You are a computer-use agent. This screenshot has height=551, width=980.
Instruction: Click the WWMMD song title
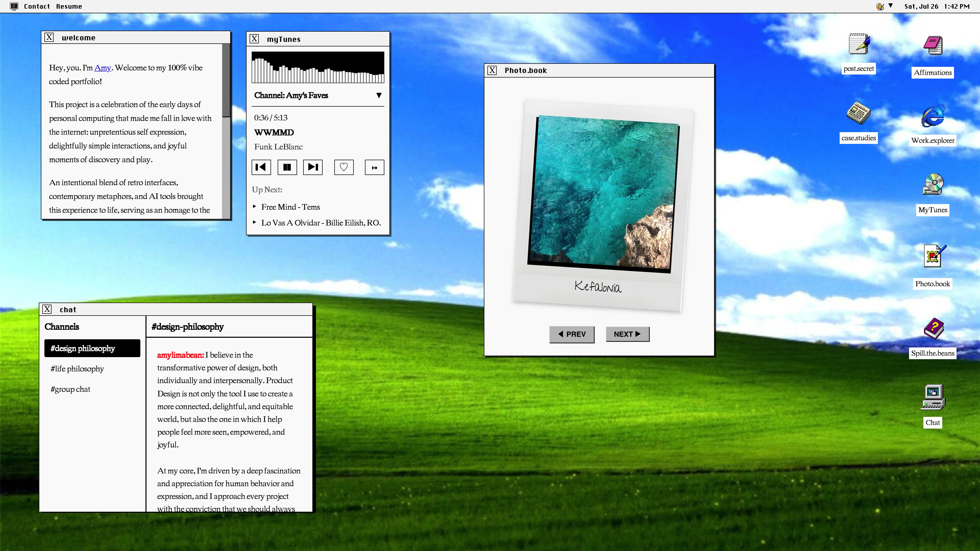(x=274, y=132)
